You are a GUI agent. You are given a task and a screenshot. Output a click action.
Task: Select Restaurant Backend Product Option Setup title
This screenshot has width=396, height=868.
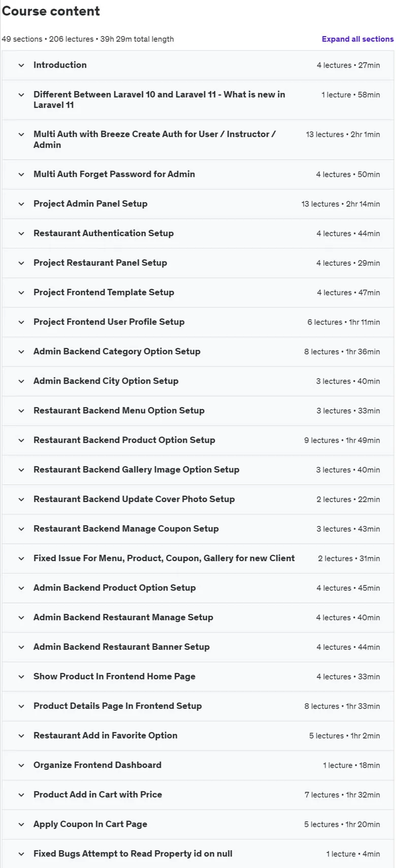[124, 440]
